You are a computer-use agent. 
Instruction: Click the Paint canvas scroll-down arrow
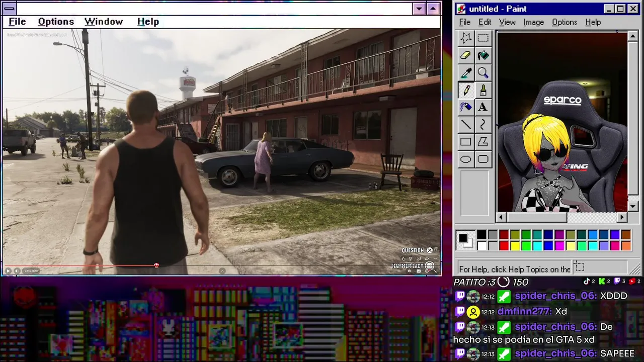pyautogui.click(x=633, y=207)
